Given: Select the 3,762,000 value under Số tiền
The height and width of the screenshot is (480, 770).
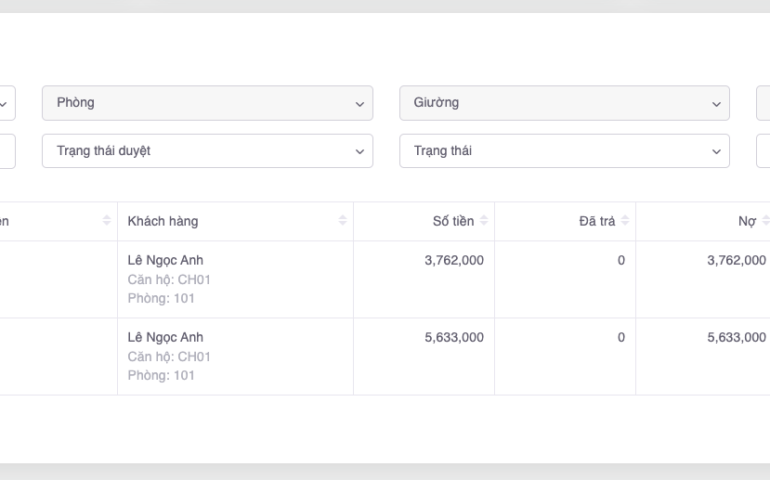Looking at the screenshot, I should coord(454,260).
